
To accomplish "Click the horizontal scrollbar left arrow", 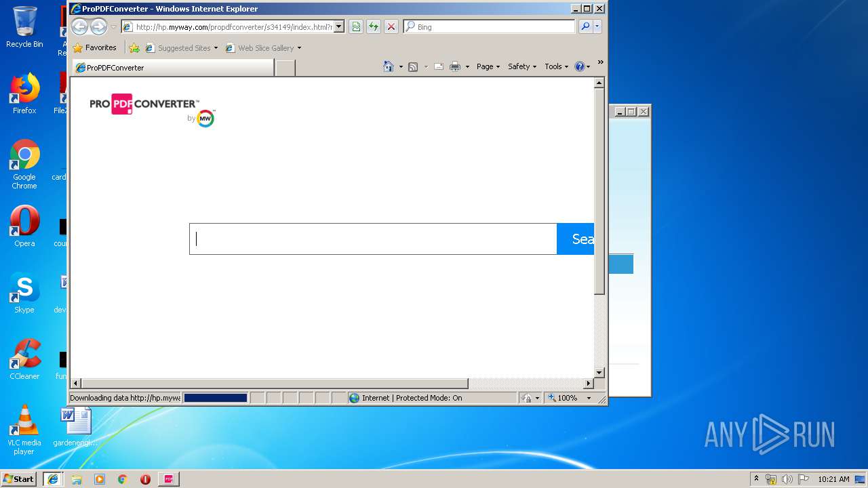I will 76,384.
